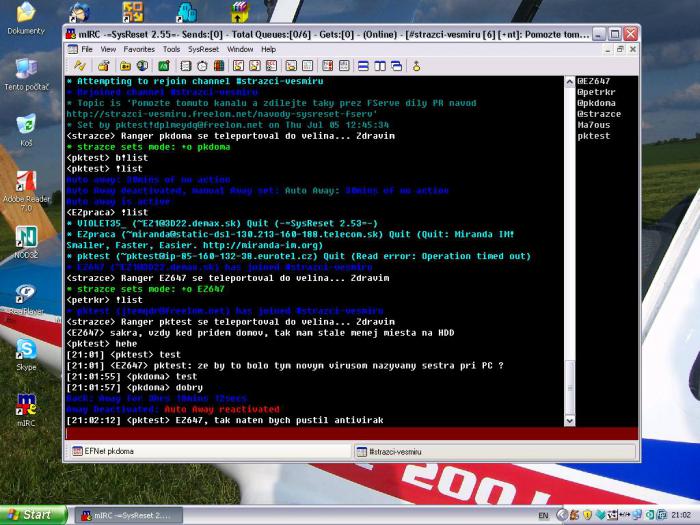Open the NOD32 desktop icon

(26, 242)
